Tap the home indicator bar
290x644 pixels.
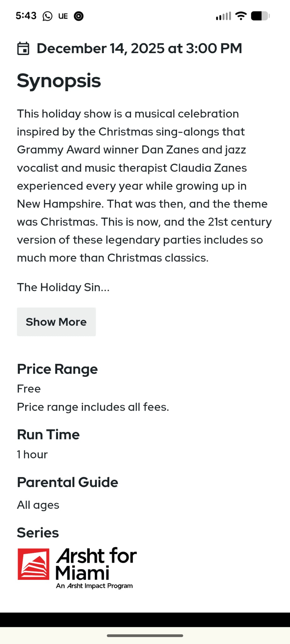coord(145,636)
